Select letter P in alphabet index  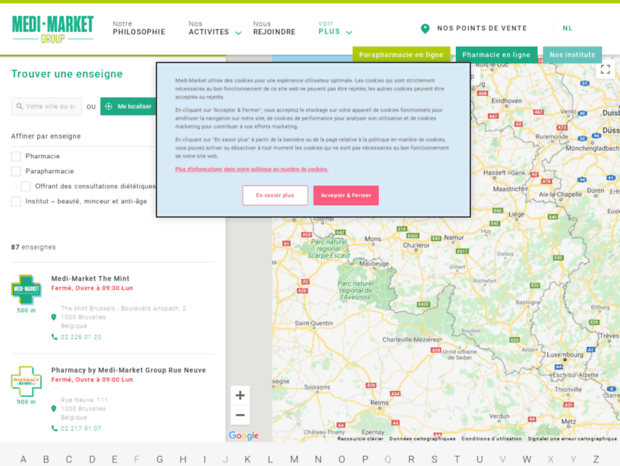(365, 459)
